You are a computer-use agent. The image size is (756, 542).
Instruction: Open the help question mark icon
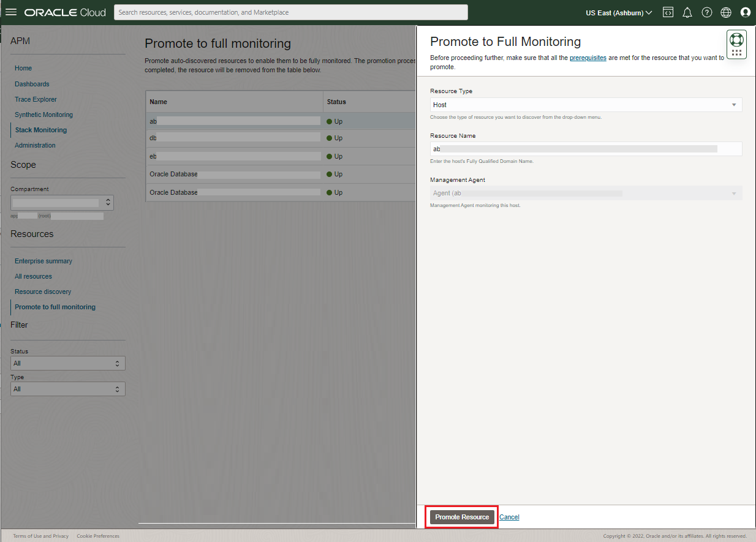(x=707, y=12)
